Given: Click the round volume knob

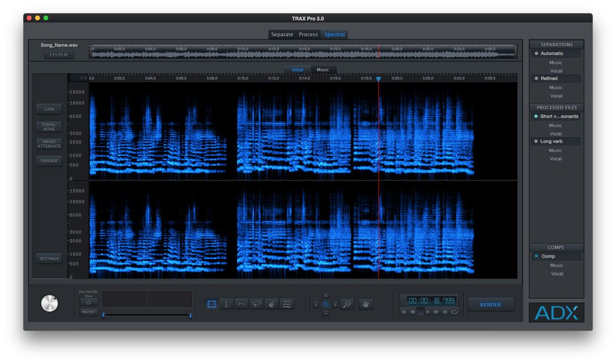Looking at the screenshot, I should 49,304.
